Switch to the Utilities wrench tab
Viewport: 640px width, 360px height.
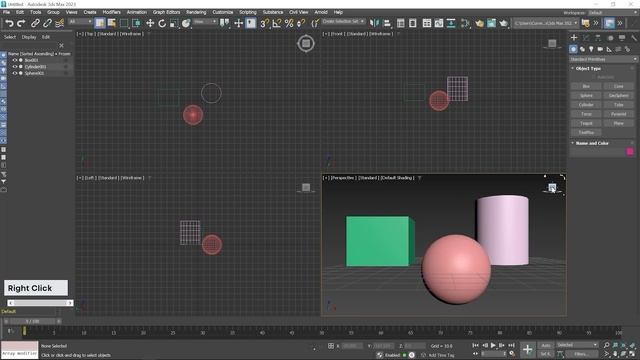634,38
